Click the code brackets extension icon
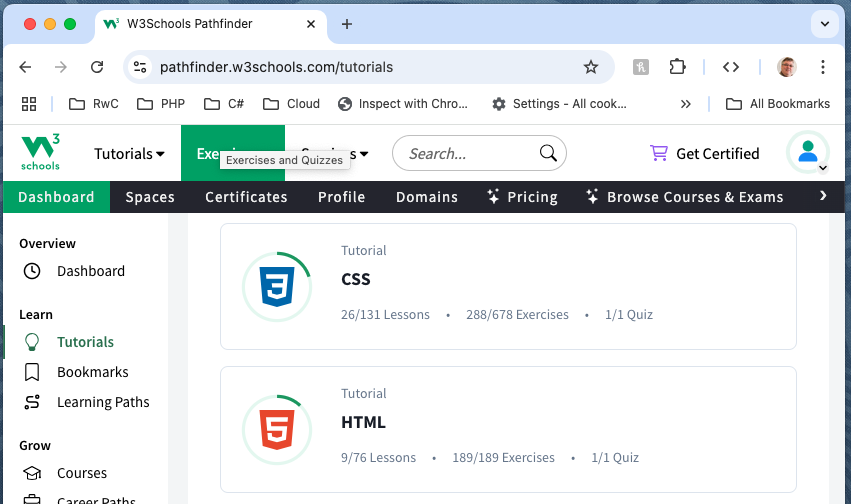 (731, 67)
